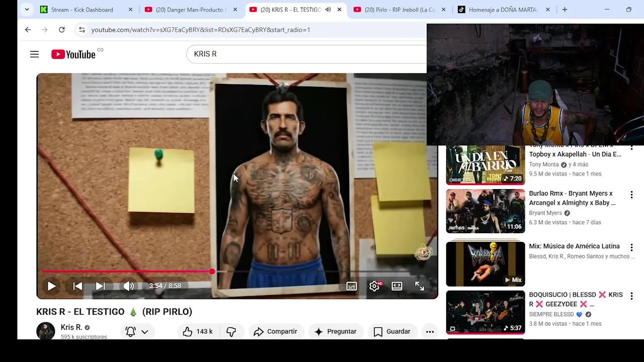Skip to previous video
This screenshot has height=362, width=644.
[x=77, y=286]
